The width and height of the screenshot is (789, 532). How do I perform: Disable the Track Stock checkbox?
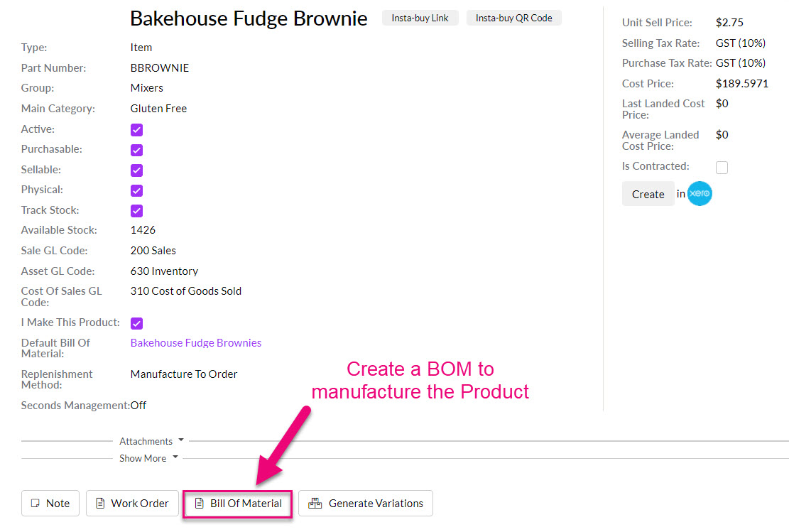(x=137, y=211)
